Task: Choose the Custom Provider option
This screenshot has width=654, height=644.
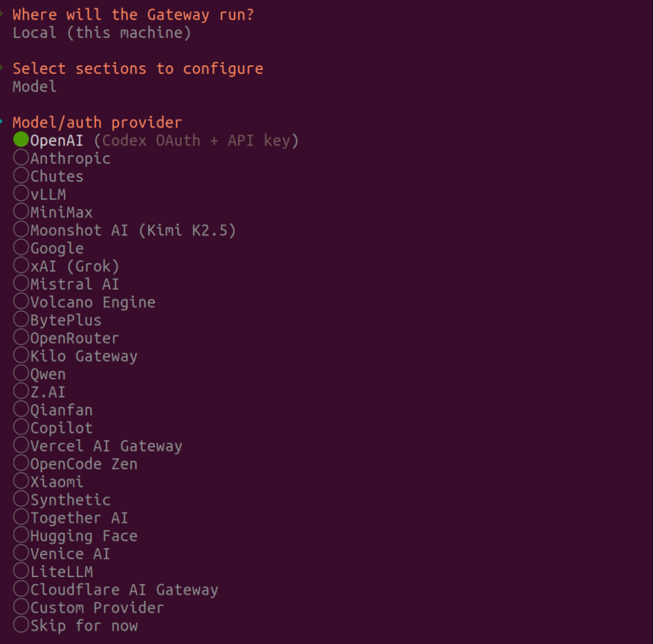Action: coord(21,608)
